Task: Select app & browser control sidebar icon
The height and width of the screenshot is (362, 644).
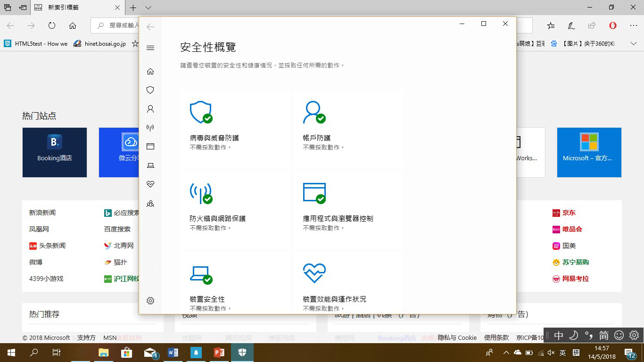Action: coord(150,147)
